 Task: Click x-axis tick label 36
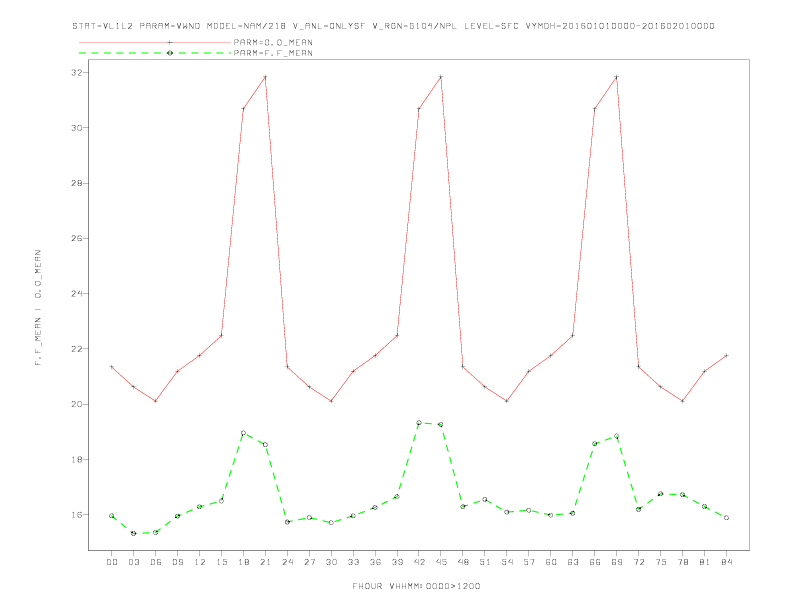pyautogui.click(x=375, y=562)
